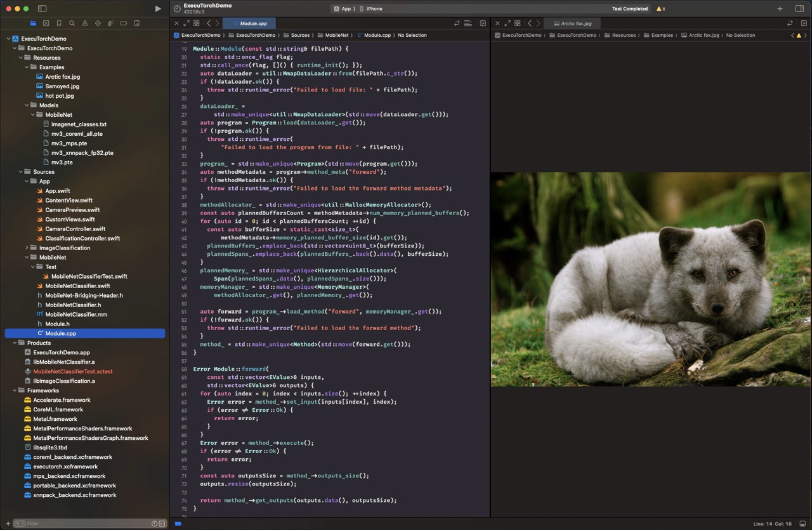Open the Report navigator
Image resolution: width=812 pixels, height=530 pixels.
(136, 23)
